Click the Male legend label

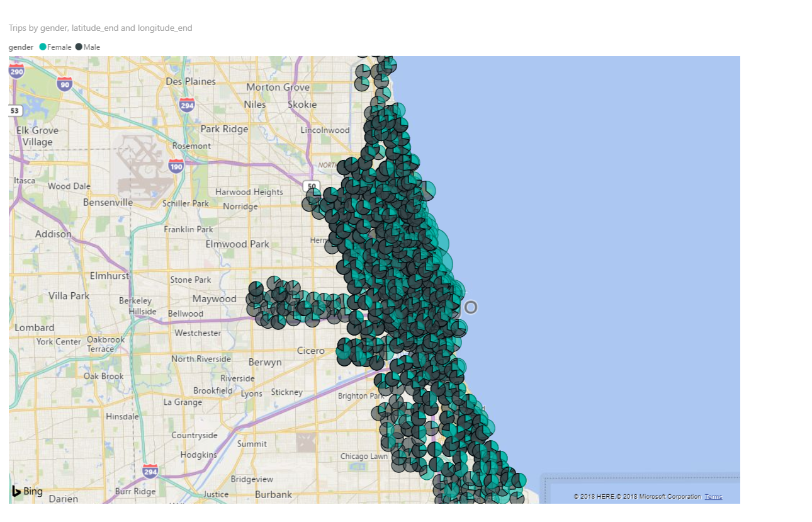click(x=92, y=47)
